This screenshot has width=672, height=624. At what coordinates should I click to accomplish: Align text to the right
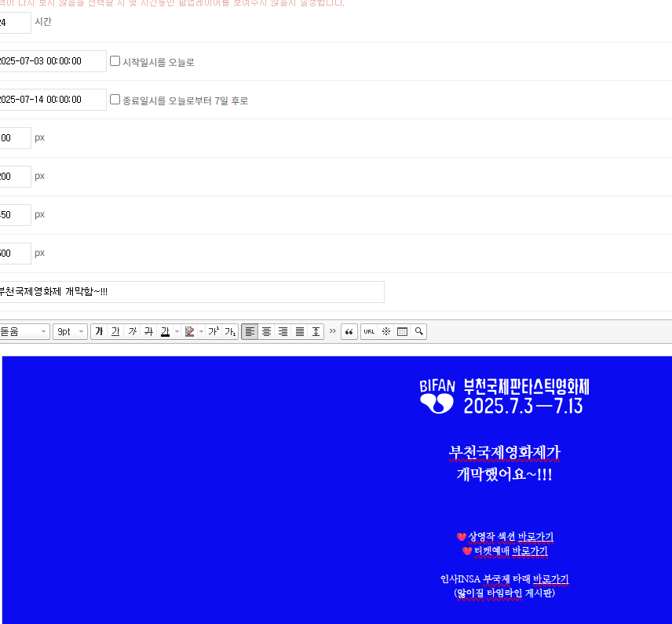pyautogui.click(x=283, y=332)
